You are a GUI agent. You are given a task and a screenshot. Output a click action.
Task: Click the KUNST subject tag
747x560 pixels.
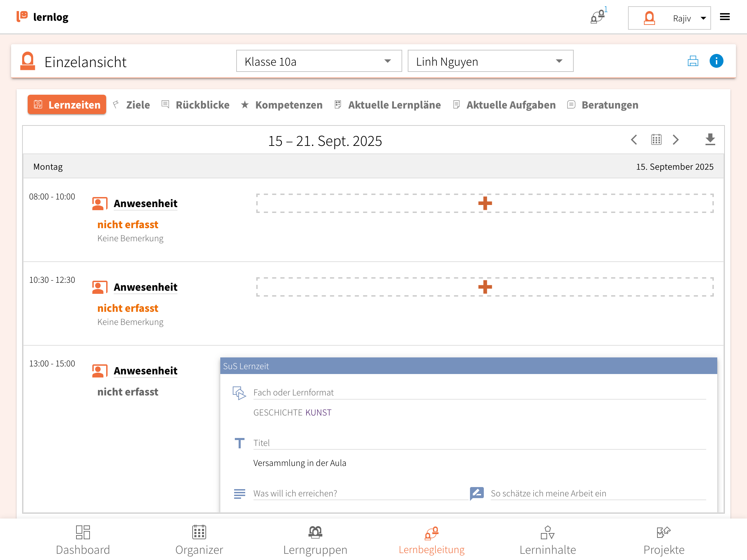(x=318, y=412)
